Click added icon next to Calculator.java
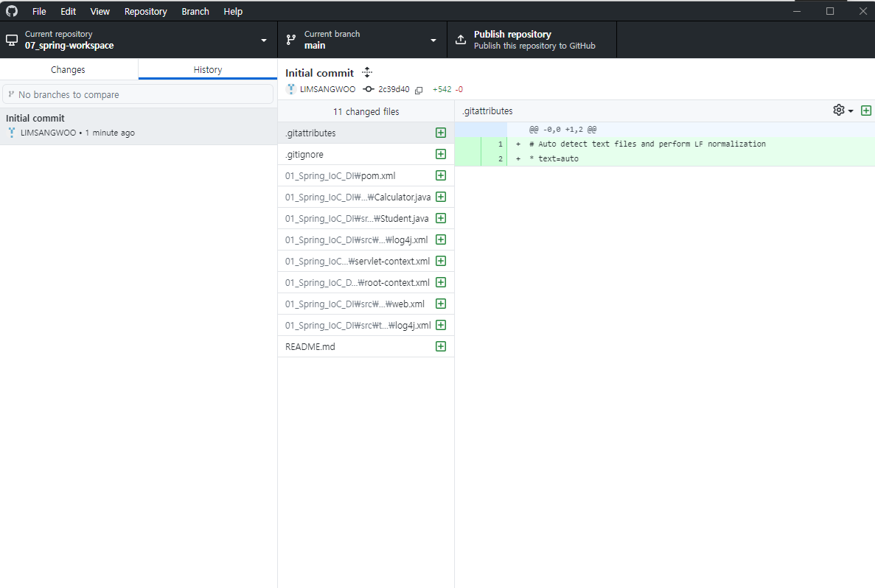Image resolution: width=875 pixels, height=588 pixels. point(441,197)
